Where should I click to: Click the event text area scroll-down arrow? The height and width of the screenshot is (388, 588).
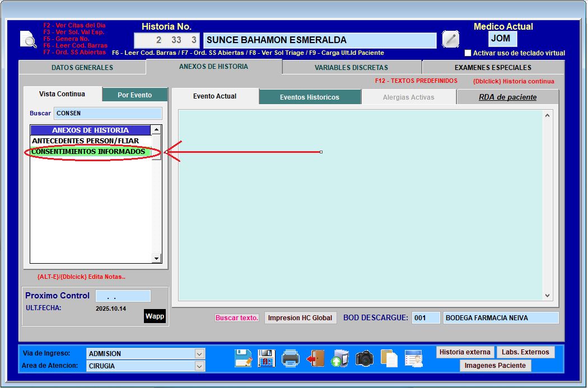coord(548,296)
